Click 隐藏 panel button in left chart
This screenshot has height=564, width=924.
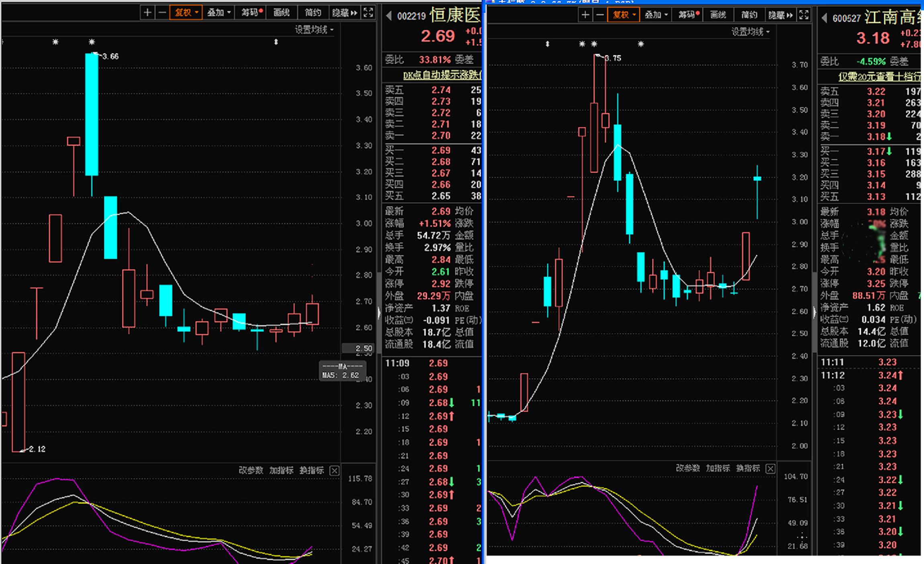pyautogui.click(x=345, y=13)
